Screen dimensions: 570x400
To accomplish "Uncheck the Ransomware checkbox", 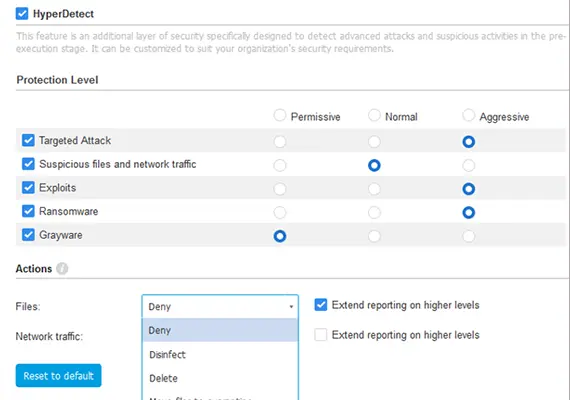I will tap(28, 211).
